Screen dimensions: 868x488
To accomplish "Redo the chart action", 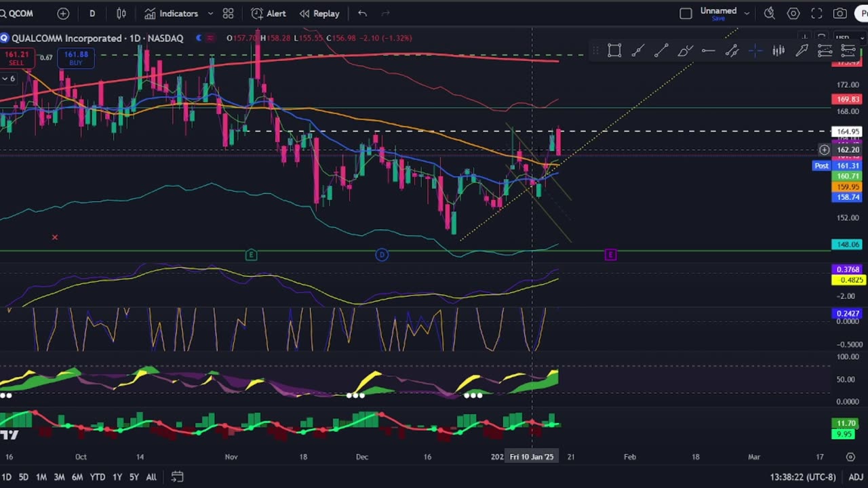I will (386, 14).
